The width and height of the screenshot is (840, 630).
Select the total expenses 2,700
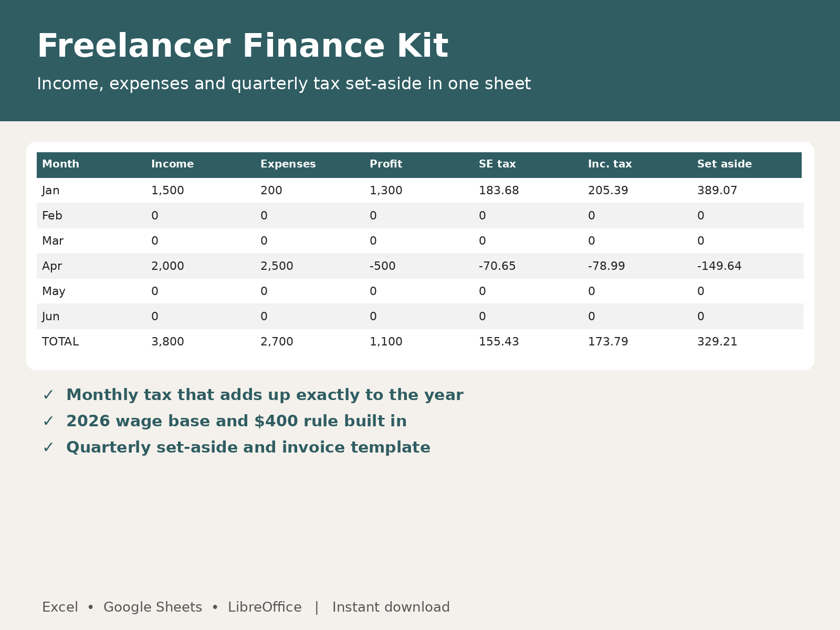click(x=277, y=342)
